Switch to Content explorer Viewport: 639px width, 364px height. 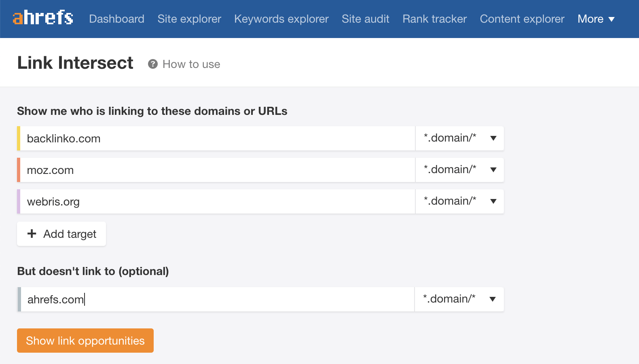[x=522, y=19]
